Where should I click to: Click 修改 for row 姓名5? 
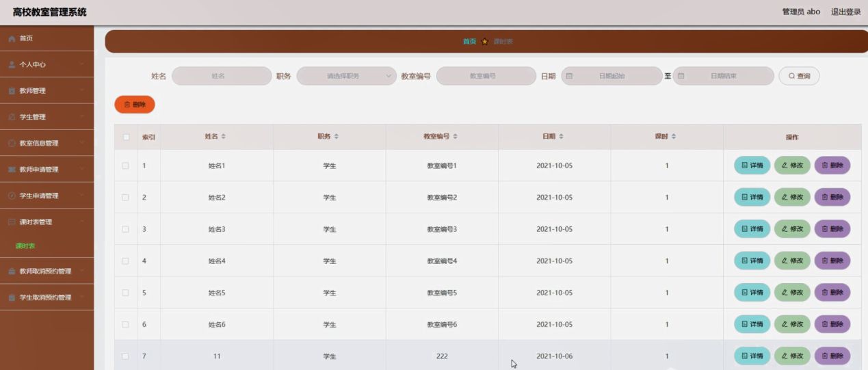(x=792, y=293)
